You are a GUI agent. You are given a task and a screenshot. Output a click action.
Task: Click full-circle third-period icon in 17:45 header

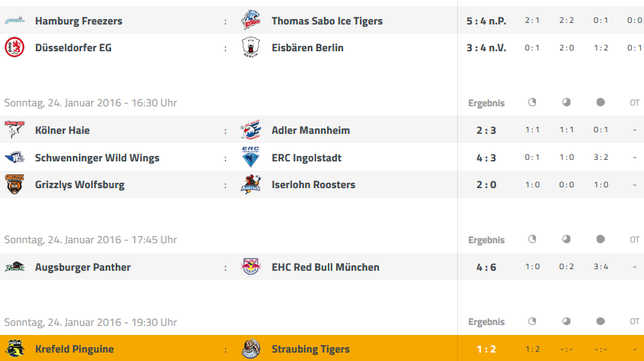pyautogui.click(x=600, y=239)
